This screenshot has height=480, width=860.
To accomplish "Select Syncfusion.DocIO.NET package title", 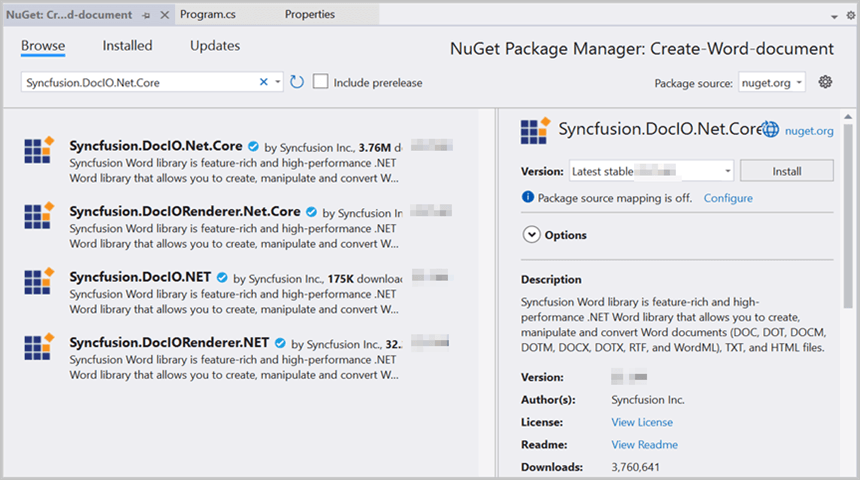I will (x=140, y=277).
